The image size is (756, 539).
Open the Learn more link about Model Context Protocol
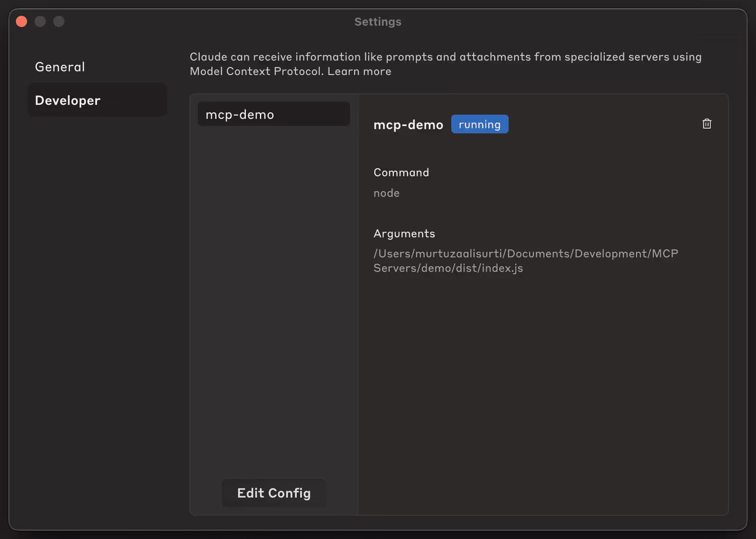pyautogui.click(x=359, y=71)
